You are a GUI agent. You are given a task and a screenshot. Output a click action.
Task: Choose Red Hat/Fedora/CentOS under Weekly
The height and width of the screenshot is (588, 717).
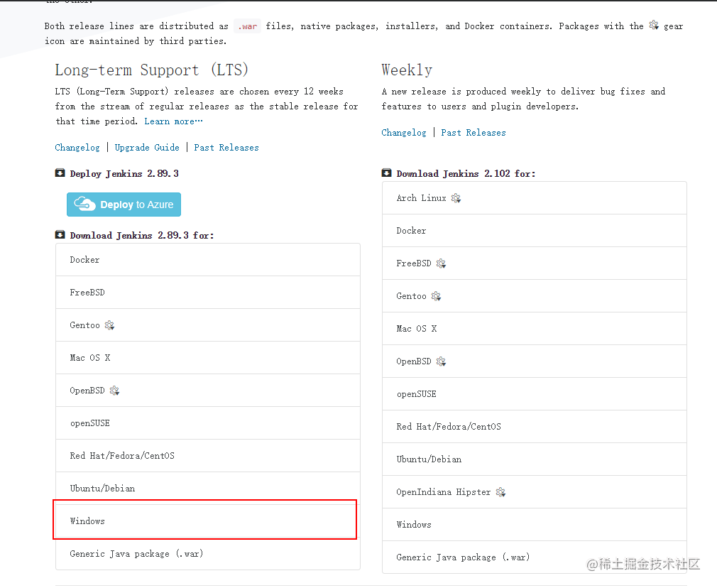[535, 427]
